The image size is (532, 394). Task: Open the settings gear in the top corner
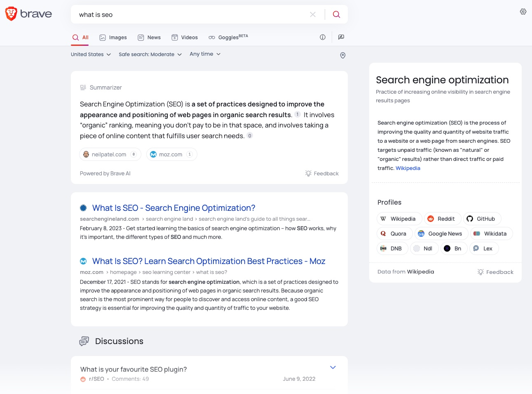(523, 12)
